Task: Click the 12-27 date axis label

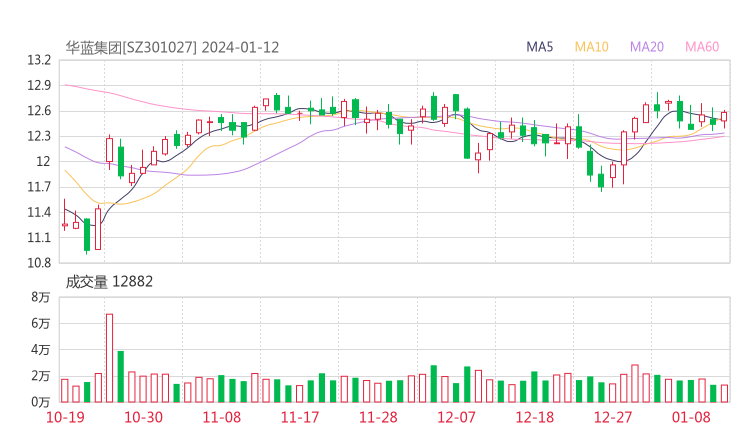Action: pyautogui.click(x=613, y=417)
